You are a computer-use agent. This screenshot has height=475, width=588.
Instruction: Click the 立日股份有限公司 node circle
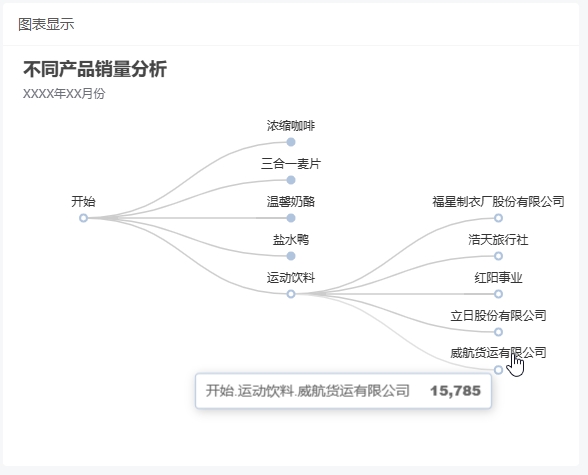tap(498, 332)
